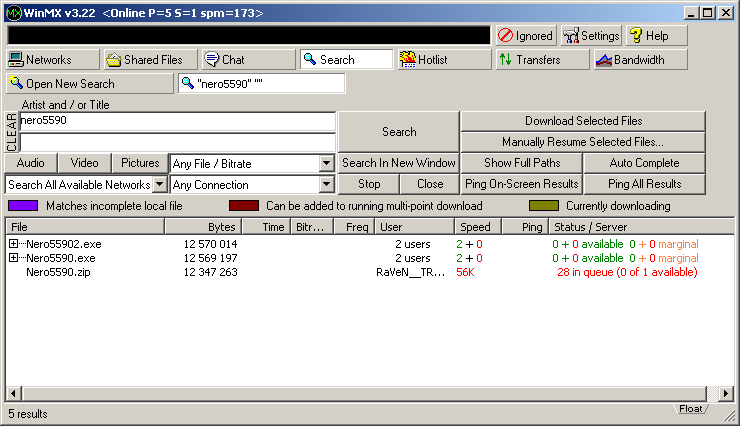Click the horizontal scrollbar left arrow
The width and height of the screenshot is (740, 426).
14,393
